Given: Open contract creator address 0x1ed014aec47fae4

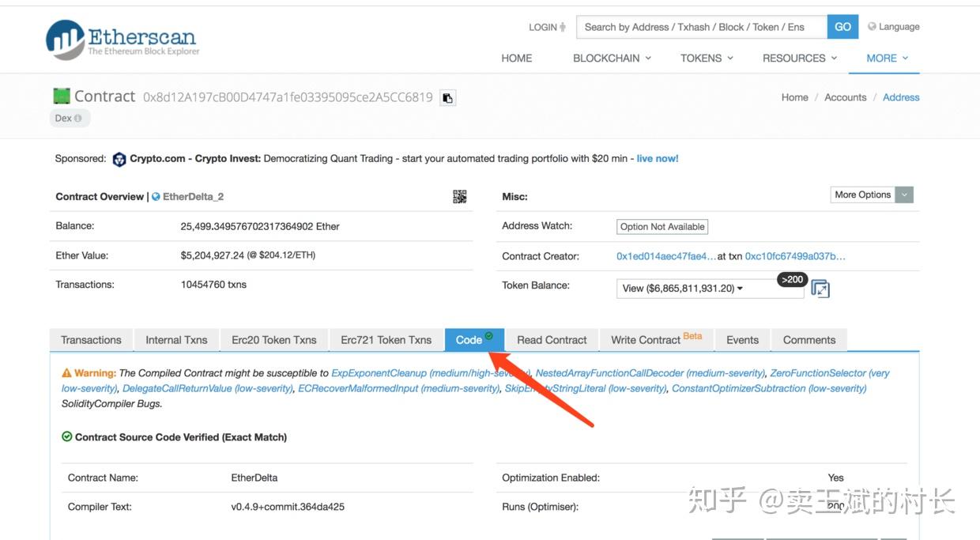Looking at the screenshot, I should click(665, 256).
